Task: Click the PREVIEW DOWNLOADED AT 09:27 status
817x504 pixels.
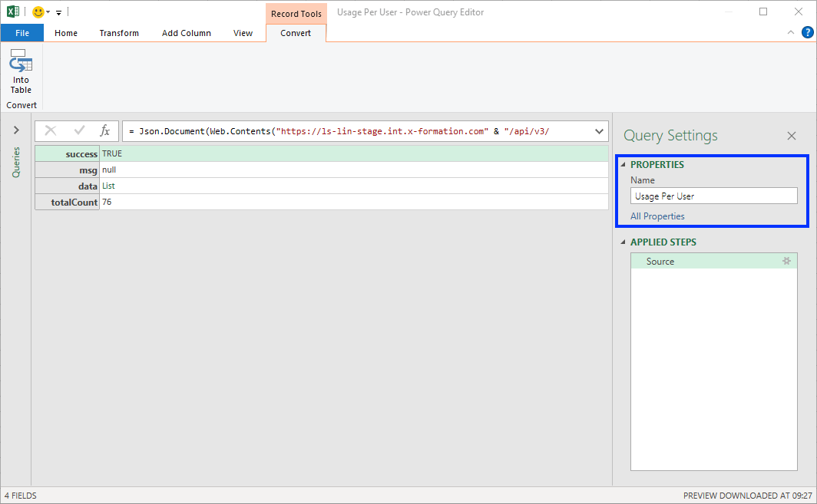Action: (747, 496)
